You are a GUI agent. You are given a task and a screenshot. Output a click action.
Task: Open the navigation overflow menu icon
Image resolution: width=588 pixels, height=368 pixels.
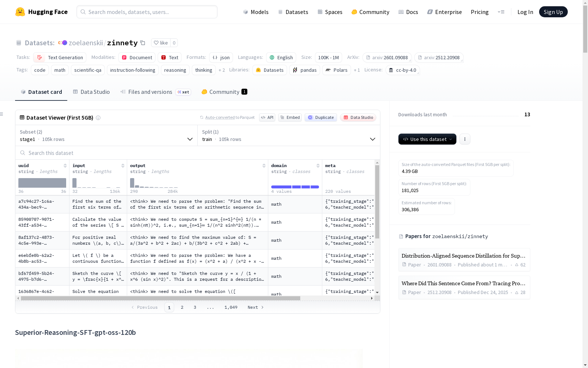(x=501, y=12)
